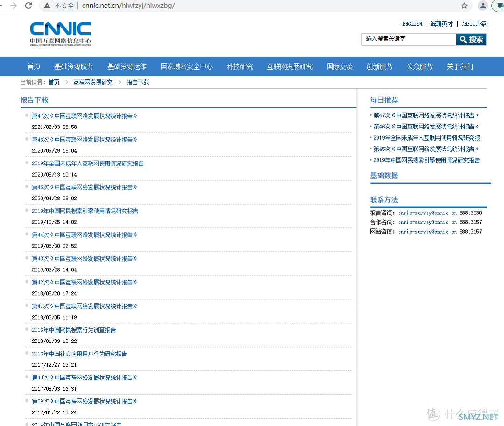Open 2019年中国网民搜索引擎 report under 每日推荐

coord(427,160)
